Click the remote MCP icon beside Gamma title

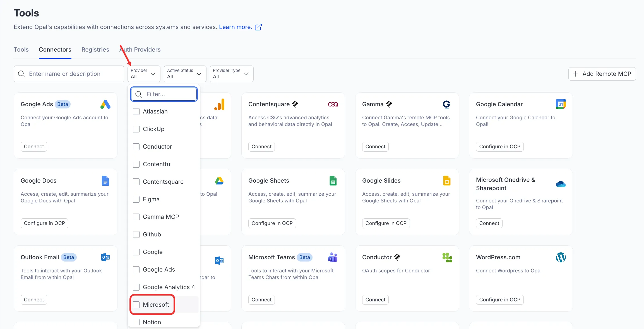[x=389, y=104]
